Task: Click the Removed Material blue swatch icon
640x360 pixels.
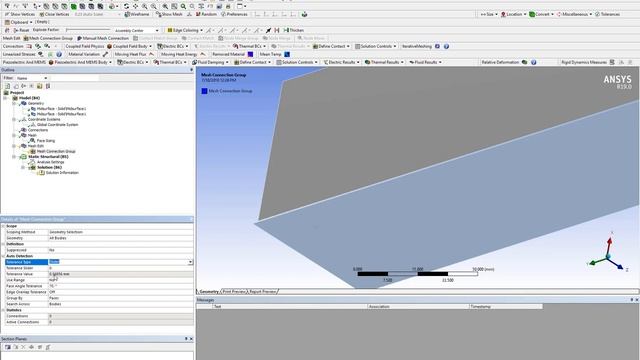Action: [x=250, y=54]
